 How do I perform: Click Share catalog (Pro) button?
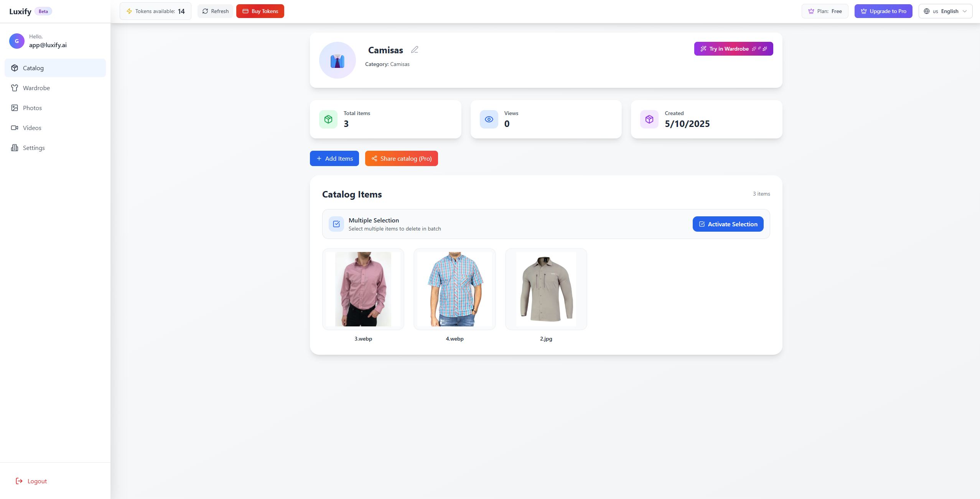click(401, 158)
